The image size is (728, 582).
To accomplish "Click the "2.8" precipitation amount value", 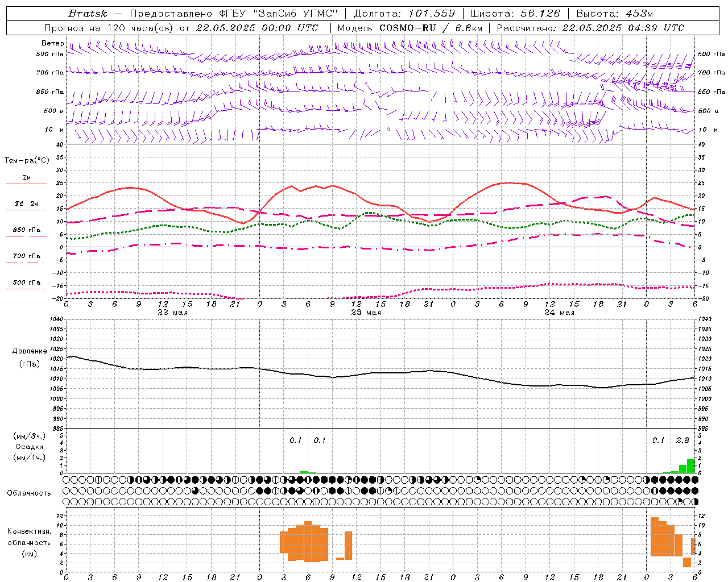I will (682, 440).
